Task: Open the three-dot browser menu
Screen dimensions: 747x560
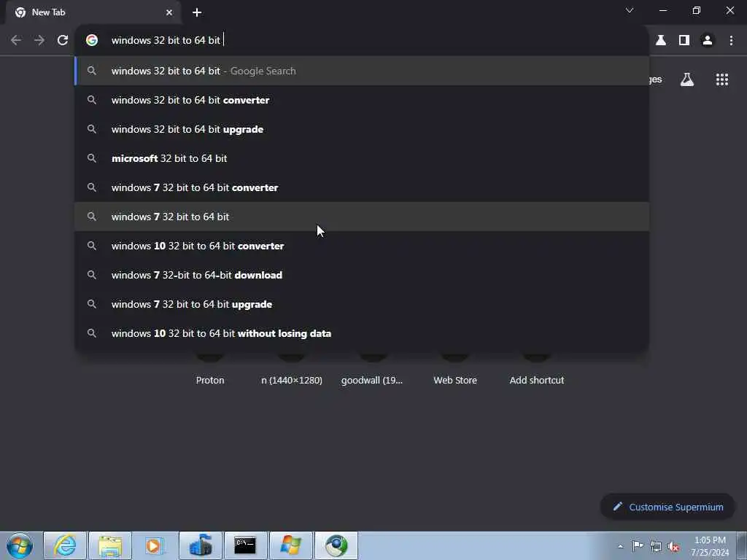Action: pyautogui.click(x=731, y=41)
